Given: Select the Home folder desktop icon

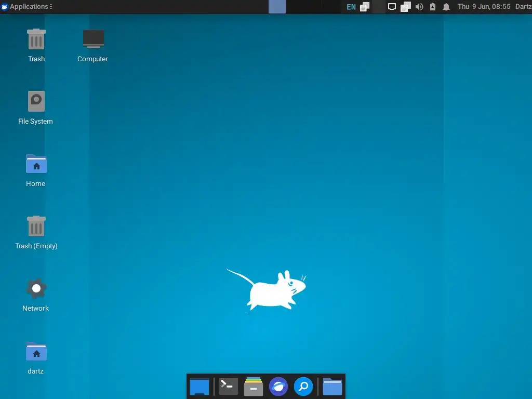Looking at the screenshot, I should 36,170.
